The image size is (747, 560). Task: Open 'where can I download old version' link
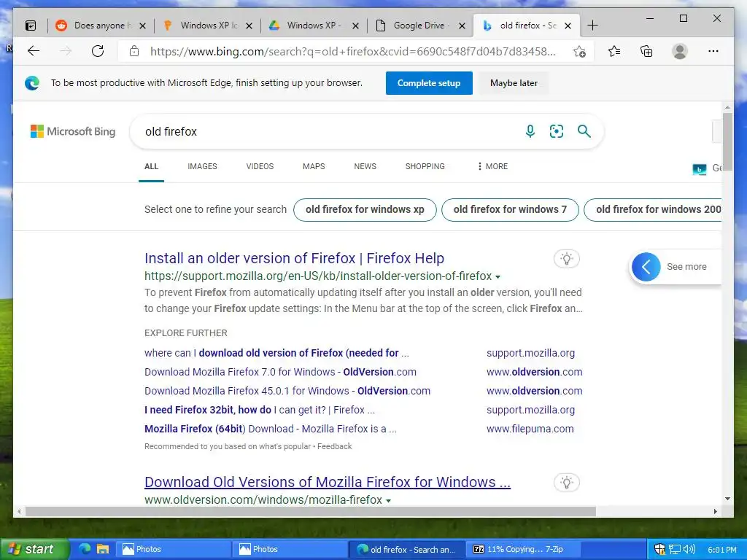coord(276,353)
